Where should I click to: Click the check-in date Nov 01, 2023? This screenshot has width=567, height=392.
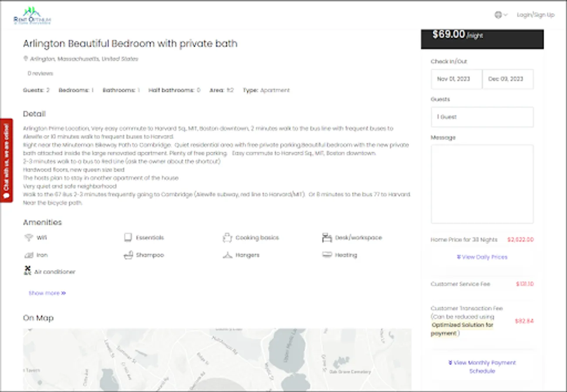click(456, 79)
